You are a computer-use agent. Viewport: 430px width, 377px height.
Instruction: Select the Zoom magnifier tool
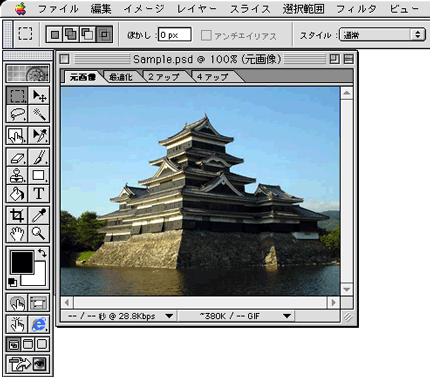39,233
